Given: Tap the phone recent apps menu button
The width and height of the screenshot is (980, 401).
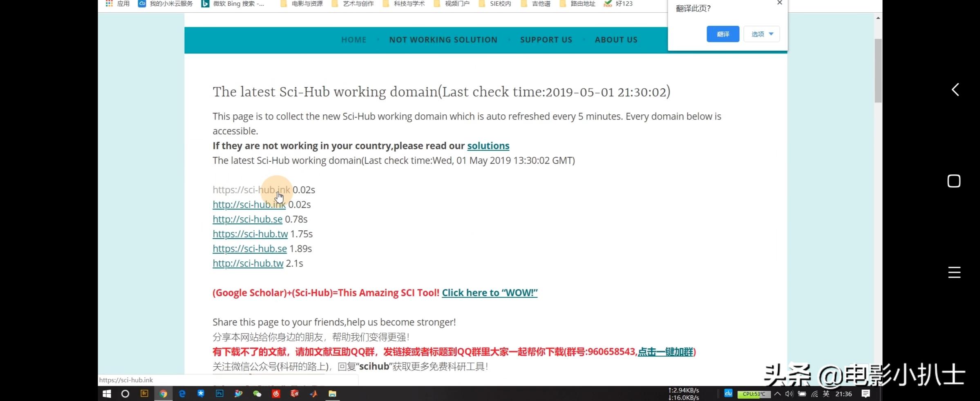Looking at the screenshot, I should (954, 272).
